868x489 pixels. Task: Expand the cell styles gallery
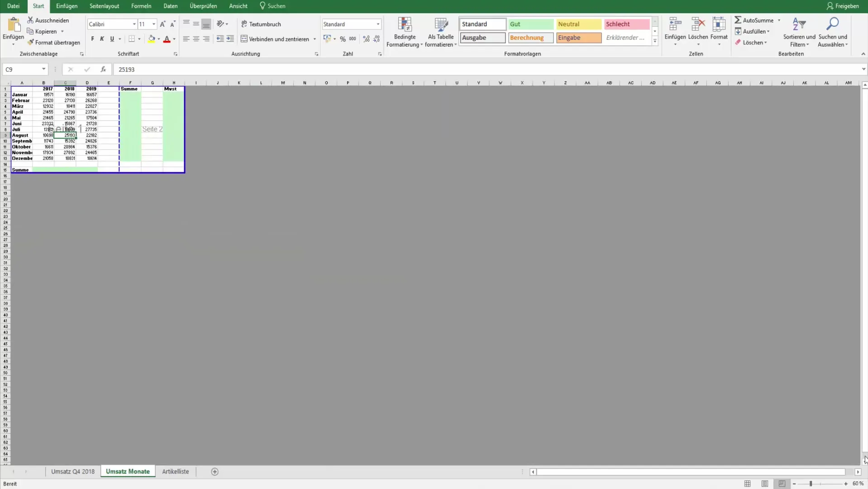click(x=655, y=41)
